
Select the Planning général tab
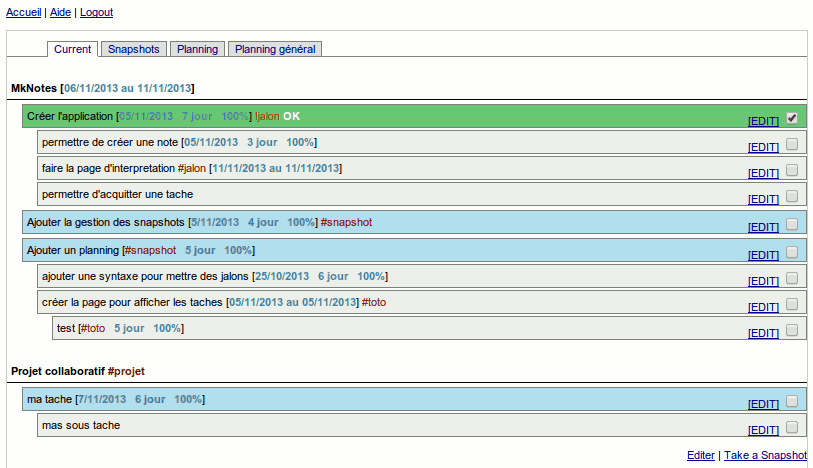274,49
